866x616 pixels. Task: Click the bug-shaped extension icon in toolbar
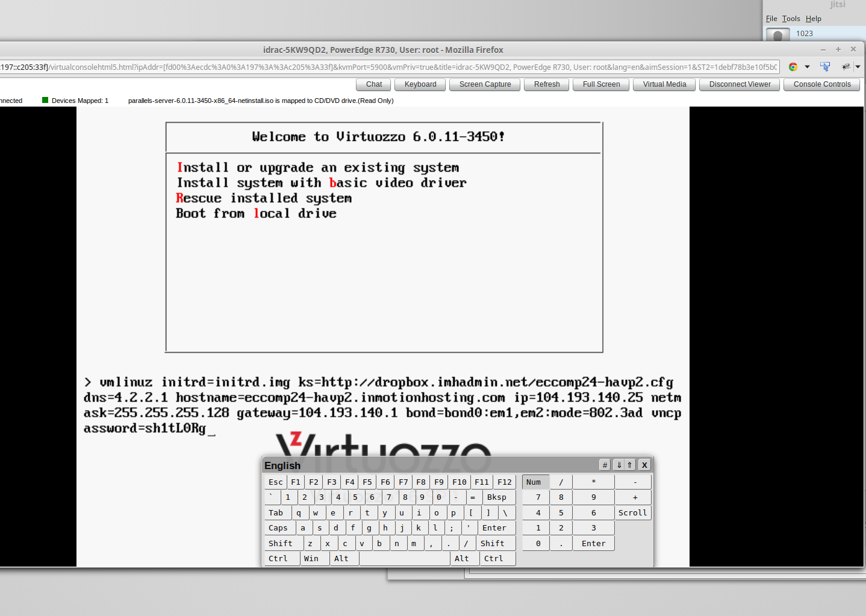pos(846,67)
